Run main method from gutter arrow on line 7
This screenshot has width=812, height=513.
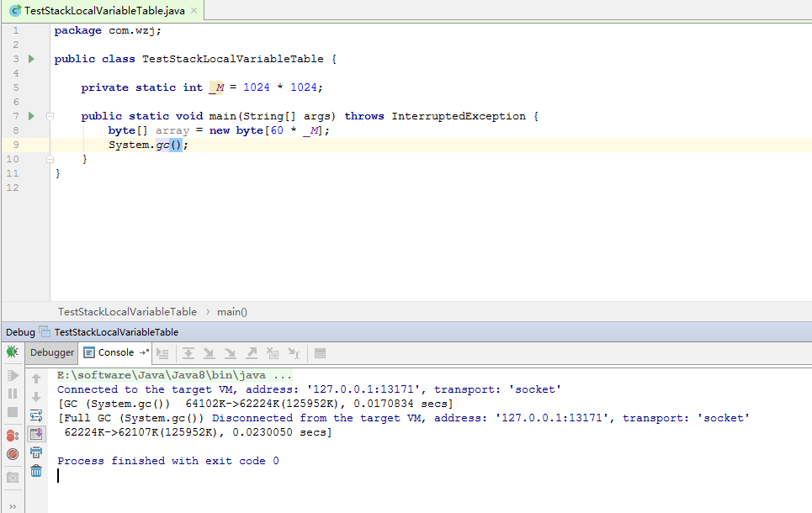(x=32, y=116)
